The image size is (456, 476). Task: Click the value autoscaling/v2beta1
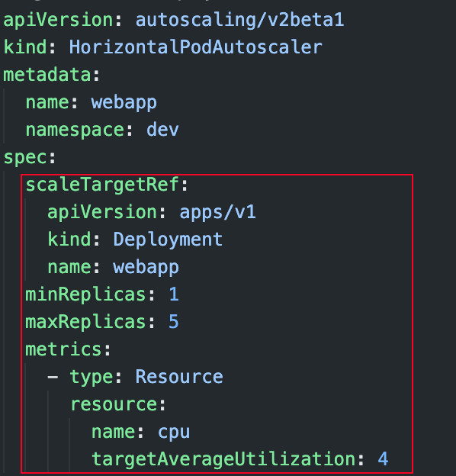239,20
